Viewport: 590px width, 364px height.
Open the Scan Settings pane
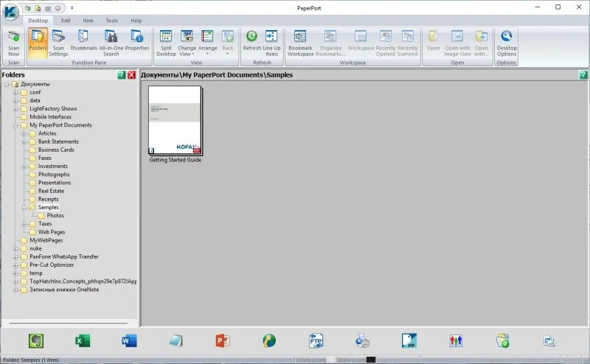coord(58,43)
